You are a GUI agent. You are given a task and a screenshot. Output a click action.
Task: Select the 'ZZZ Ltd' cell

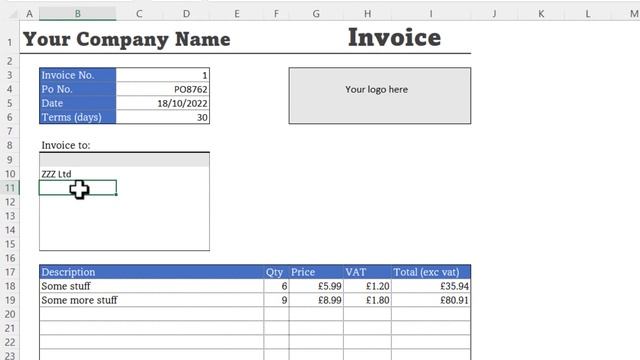tap(78, 174)
